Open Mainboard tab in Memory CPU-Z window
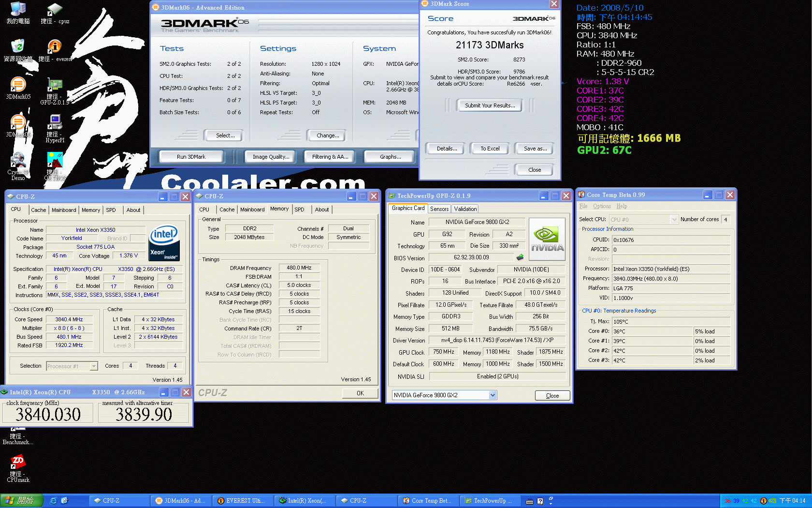812x508 pixels. pos(252,209)
